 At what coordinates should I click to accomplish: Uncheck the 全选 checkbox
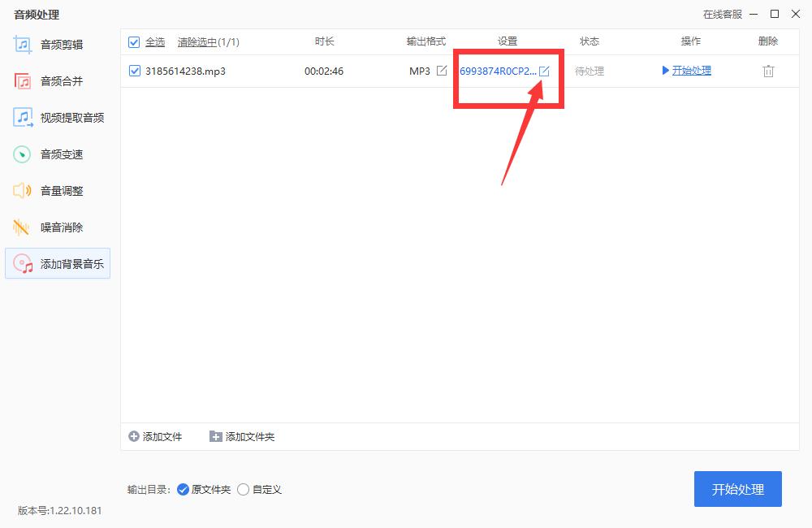point(135,41)
